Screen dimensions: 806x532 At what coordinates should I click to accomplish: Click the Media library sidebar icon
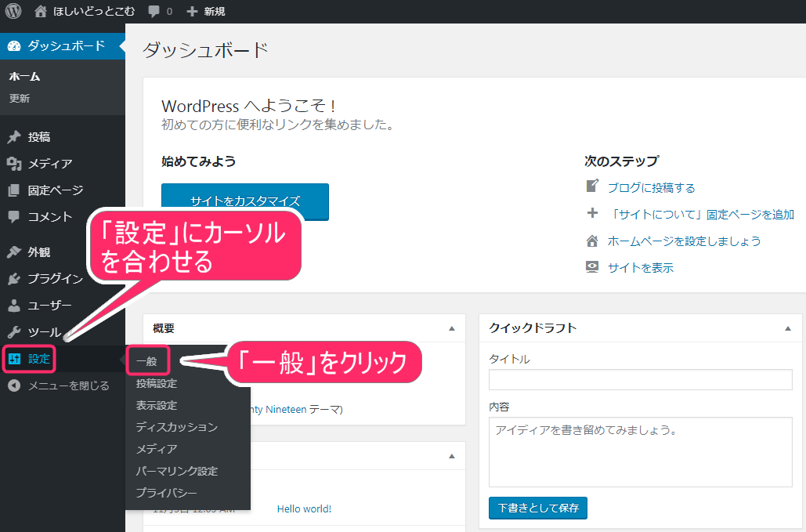pyautogui.click(x=14, y=164)
